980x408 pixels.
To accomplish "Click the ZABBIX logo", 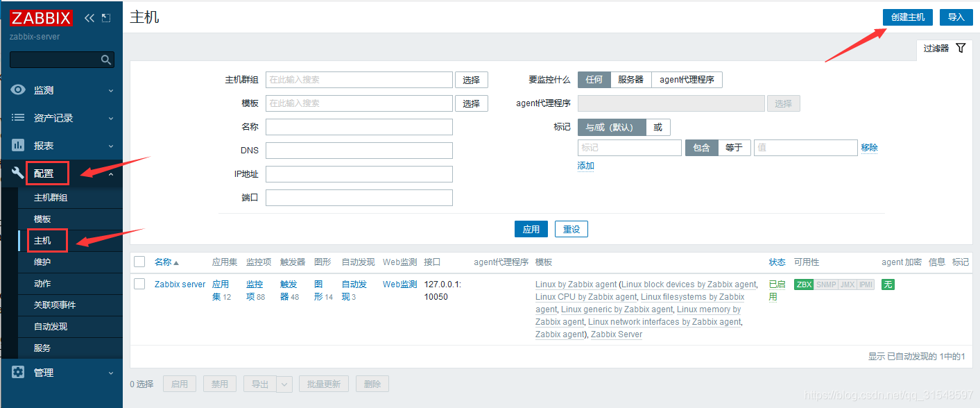I will point(42,19).
